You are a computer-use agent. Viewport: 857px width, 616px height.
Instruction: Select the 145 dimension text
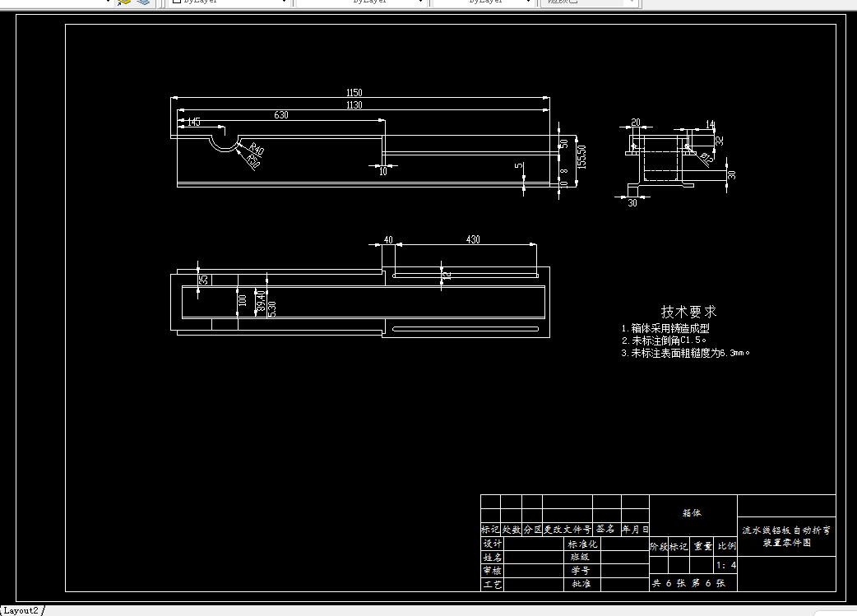pyautogui.click(x=193, y=122)
